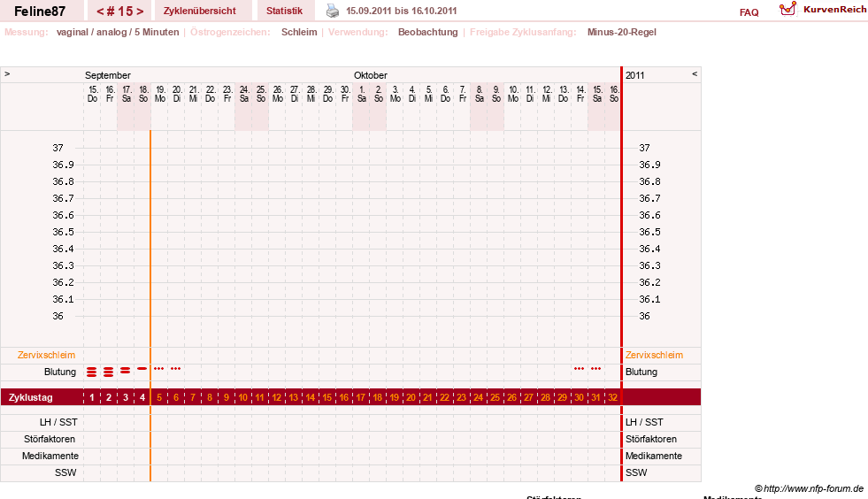
Task: Select cycle day 10 in the Zyklustag row
Action: [243, 397]
